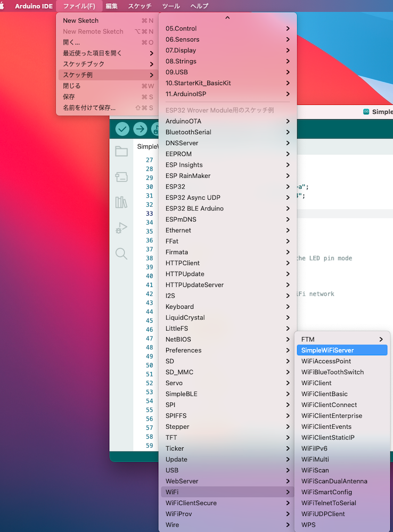The width and height of the screenshot is (393, 532).
Task: Open WiFiAccessPoint example
Action: click(x=342, y=361)
